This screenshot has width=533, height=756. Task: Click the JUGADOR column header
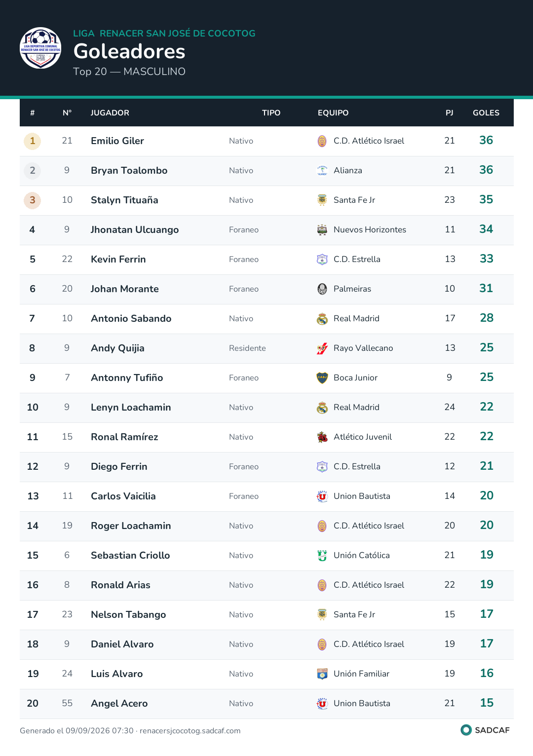coord(110,113)
